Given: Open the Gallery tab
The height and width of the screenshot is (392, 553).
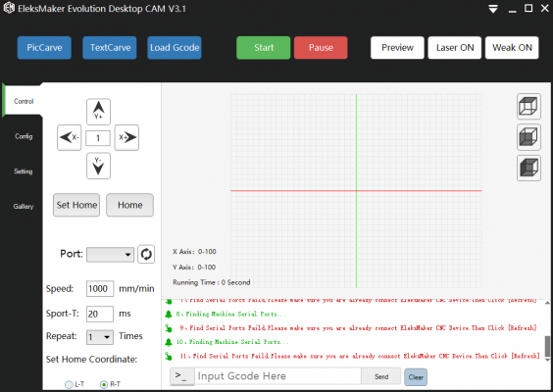Looking at the screenshot, I should coord(24,206).
